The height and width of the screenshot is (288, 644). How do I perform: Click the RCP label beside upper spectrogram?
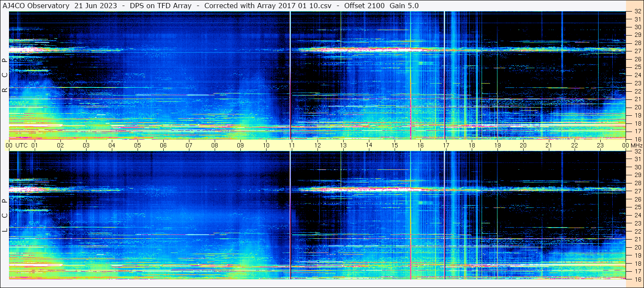tap(5, 75)
